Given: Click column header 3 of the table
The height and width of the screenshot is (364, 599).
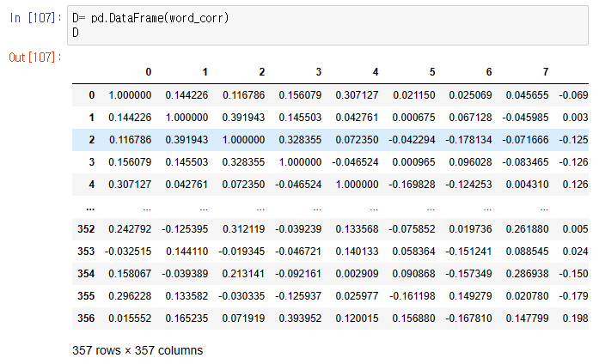Looking at the screenshot, I should click(x=318, y=72).
